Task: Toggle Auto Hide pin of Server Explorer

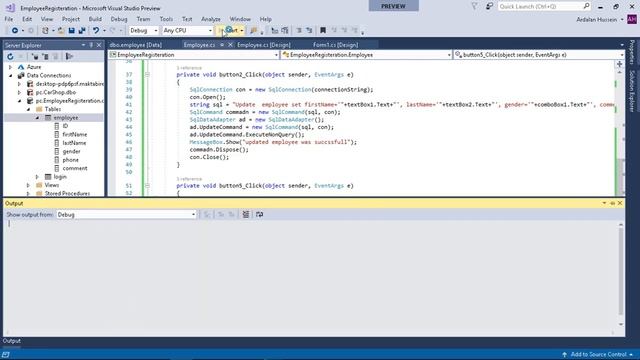Action: pos(91,45)
